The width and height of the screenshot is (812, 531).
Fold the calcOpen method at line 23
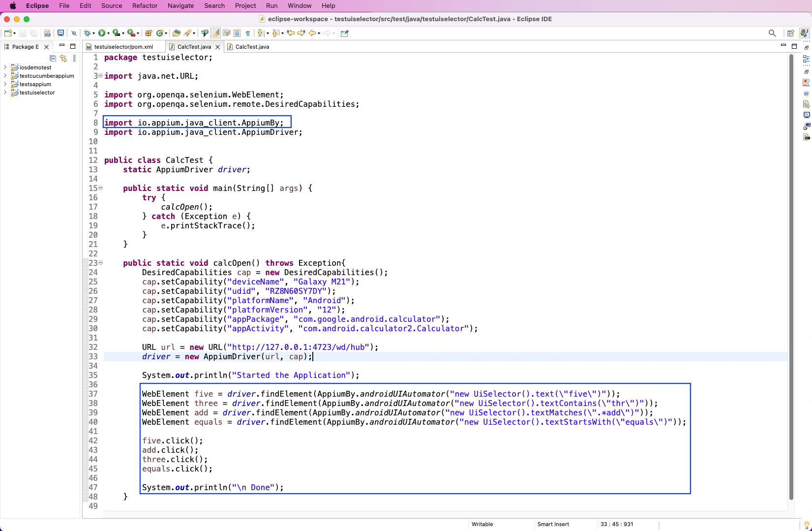[x=101, y=263]
